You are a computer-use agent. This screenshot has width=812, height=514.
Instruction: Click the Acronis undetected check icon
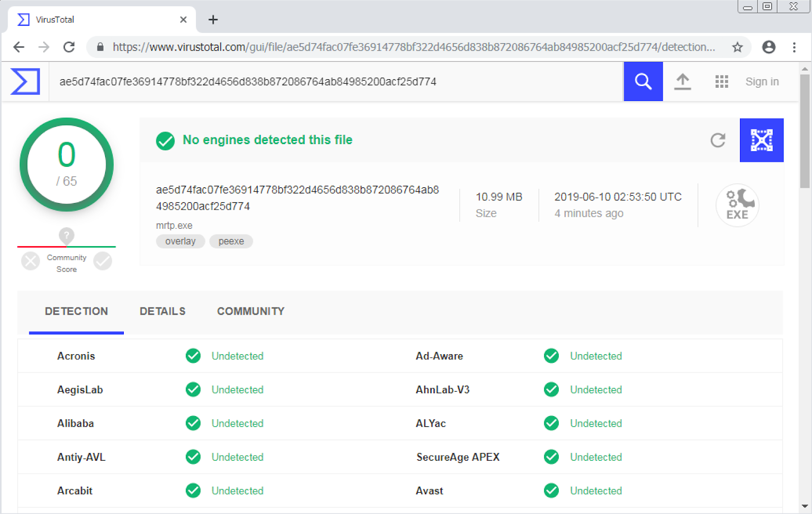[x=193, y=356]
